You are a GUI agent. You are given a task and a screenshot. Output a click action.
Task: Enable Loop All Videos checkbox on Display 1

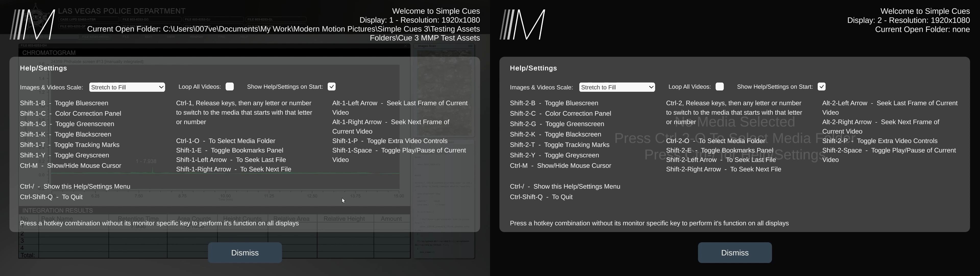230,87
